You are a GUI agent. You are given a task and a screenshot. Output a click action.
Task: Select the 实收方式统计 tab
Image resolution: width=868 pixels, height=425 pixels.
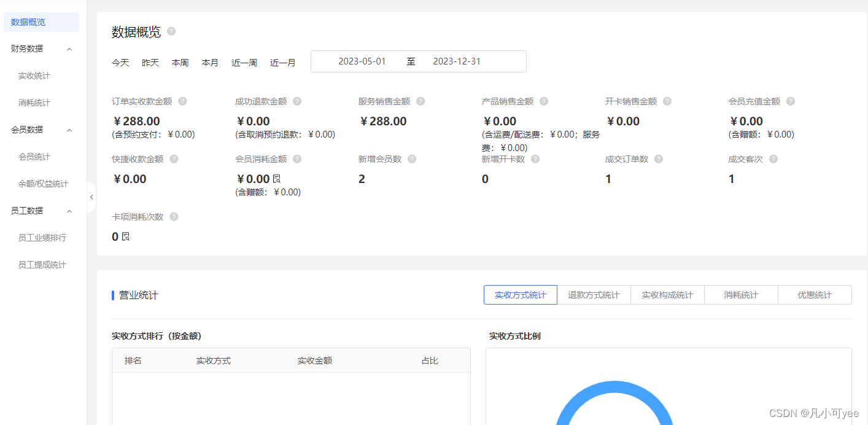coord(521,295)
